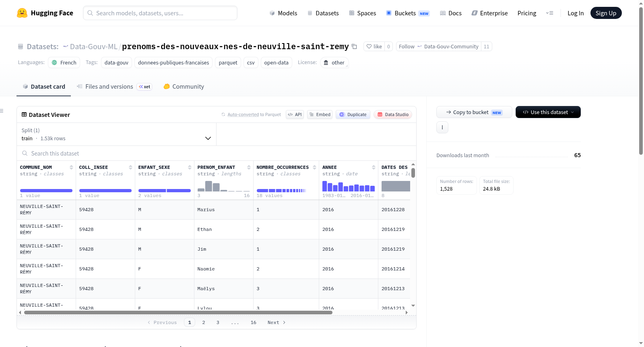Screen dimensions: 644x347
Task: Open the API button
Action: click(x=295, y=114)
